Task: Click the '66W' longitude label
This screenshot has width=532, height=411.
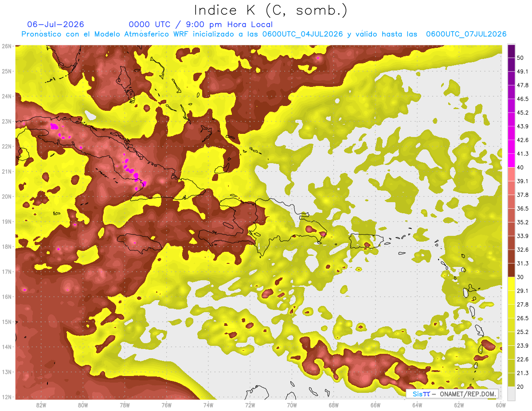Action: click(x=376, y=405)
